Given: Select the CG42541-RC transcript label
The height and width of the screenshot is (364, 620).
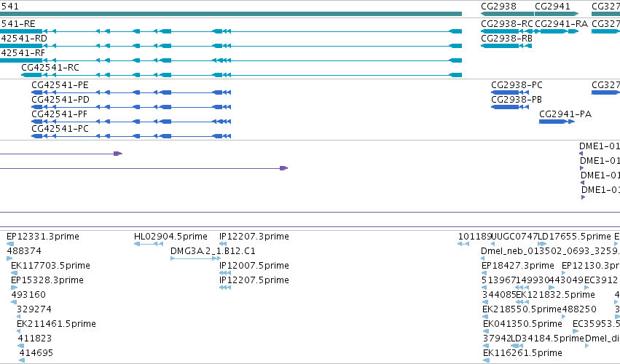Looking at the screenshot, I should 50,68.
